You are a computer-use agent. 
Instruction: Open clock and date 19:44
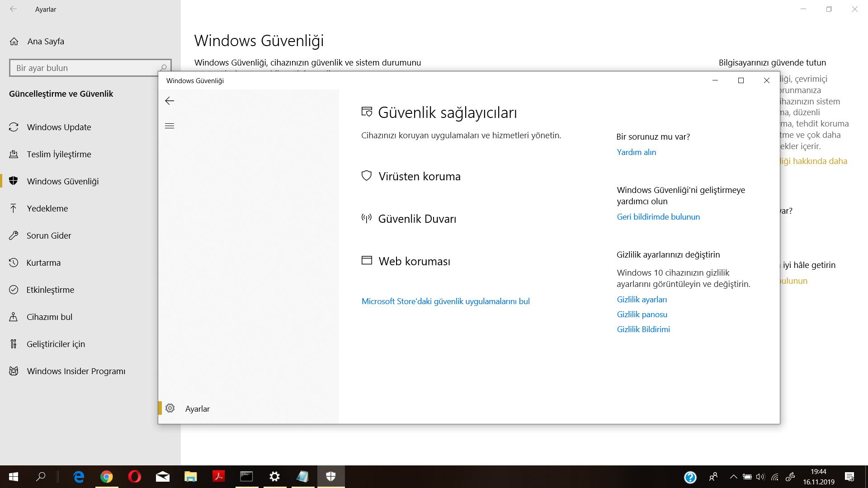819,477
